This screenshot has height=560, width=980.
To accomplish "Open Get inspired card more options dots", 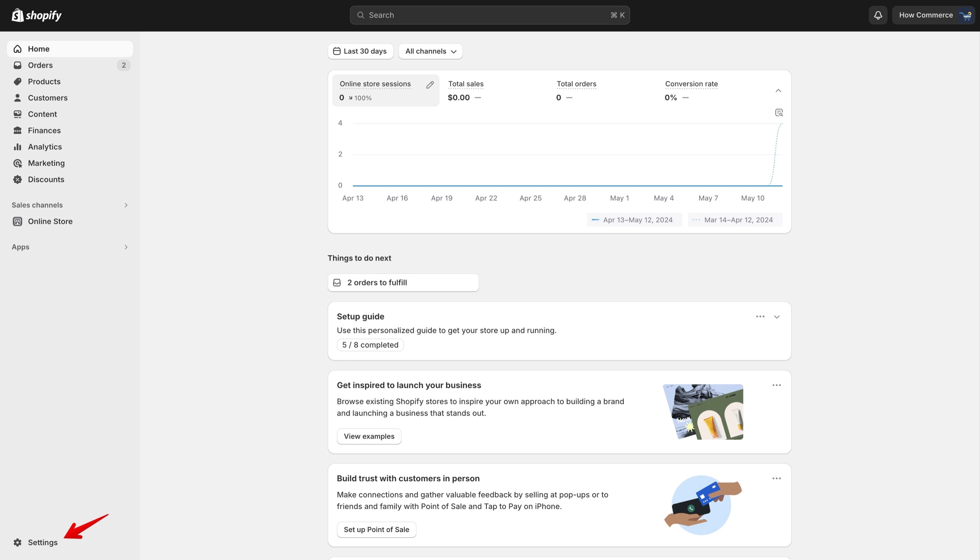I will (x=777, y=385).
